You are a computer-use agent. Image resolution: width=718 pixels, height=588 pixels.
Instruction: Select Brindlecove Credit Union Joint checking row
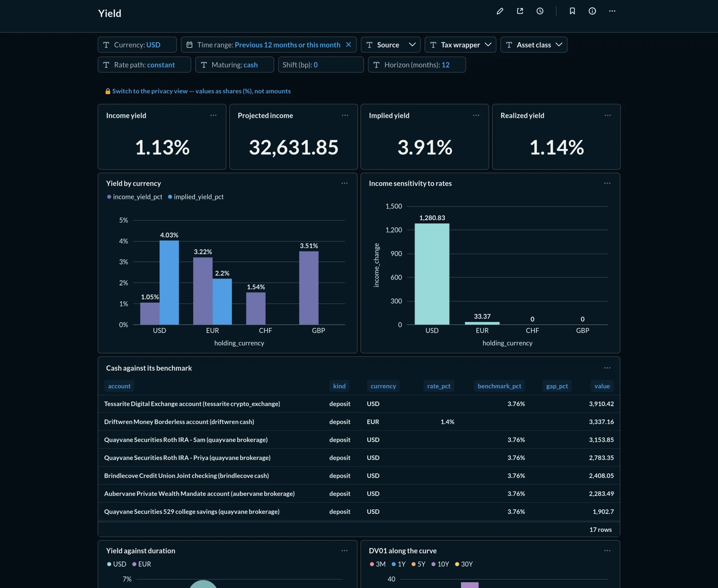[359, 476]
